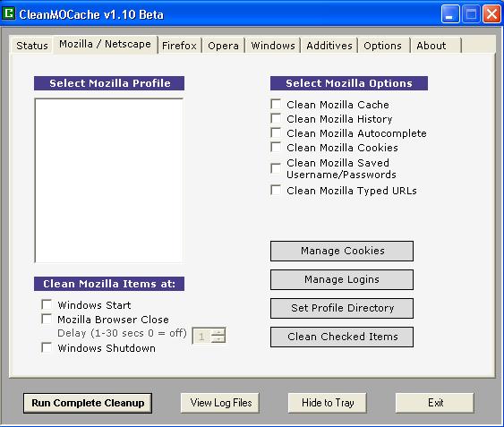Go to the Options tab
The image size is (504, 427).
pos(382,46)
